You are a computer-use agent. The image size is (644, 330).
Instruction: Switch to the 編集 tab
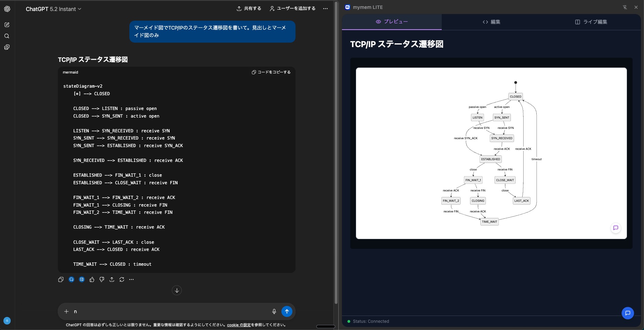[x=491, y=22]
